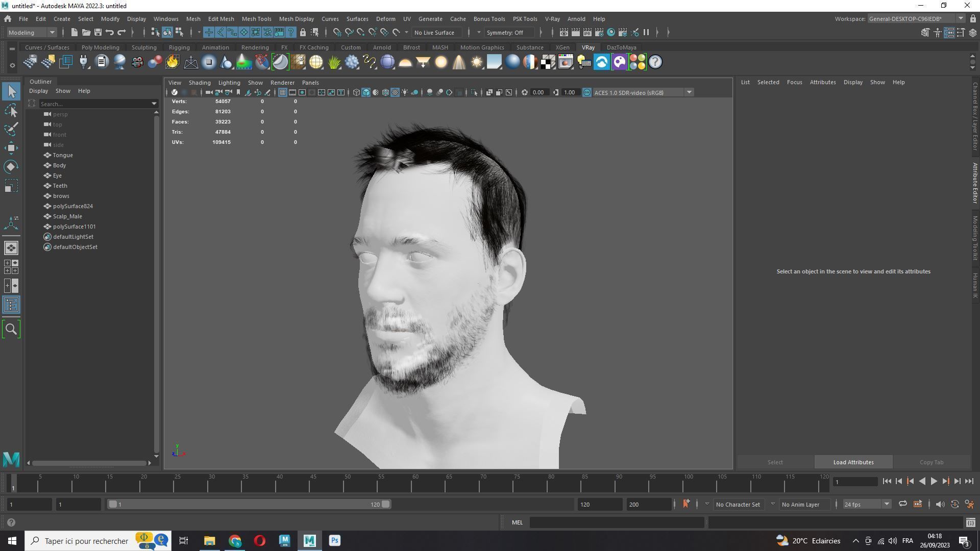Toggle the viewport grid display button
This screenshot has width=980, height=551.
(282, 92)
